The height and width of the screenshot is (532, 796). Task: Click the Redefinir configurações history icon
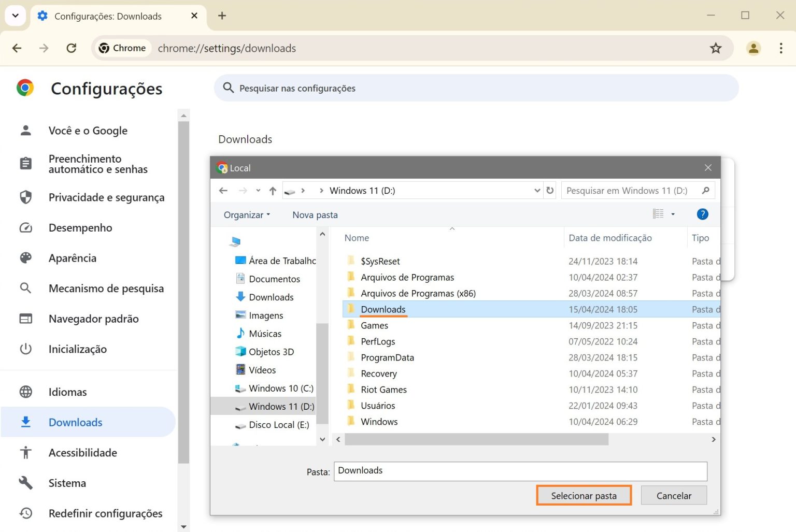(x=25, y=513)
